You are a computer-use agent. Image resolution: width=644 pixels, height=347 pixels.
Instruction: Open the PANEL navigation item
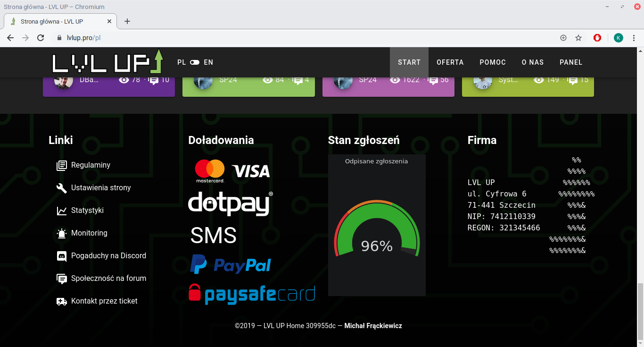point(571,62)
